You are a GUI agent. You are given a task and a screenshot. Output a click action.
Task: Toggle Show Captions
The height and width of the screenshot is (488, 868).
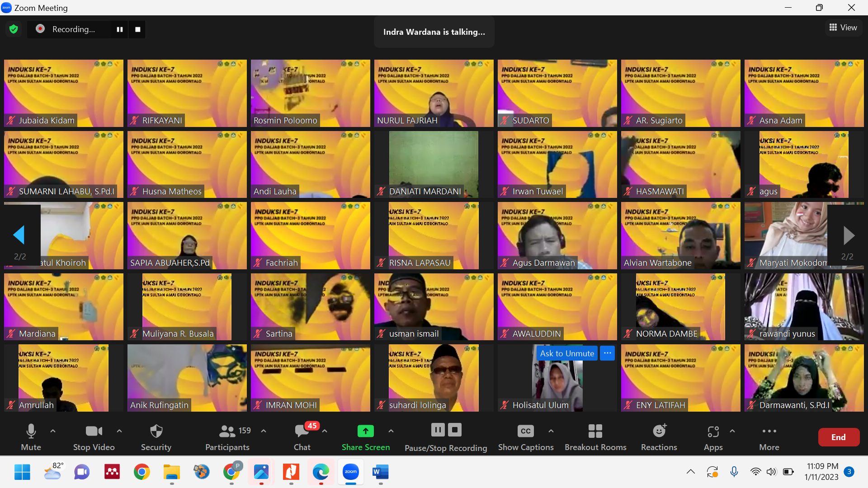[525, 436]
